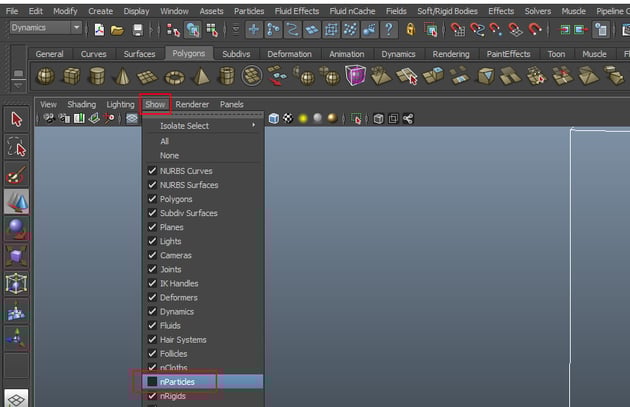Create a polygon cube from shelf
Screen dimensions: 630x407
[72, 76]
